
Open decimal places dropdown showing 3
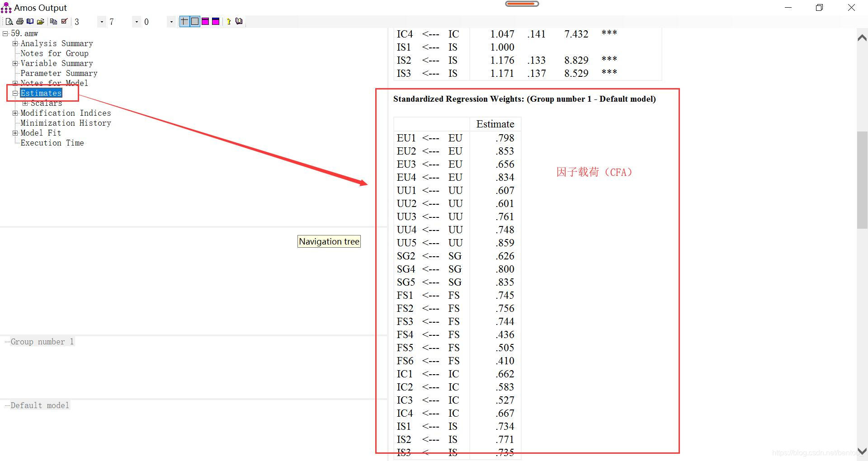coord(102,22)
